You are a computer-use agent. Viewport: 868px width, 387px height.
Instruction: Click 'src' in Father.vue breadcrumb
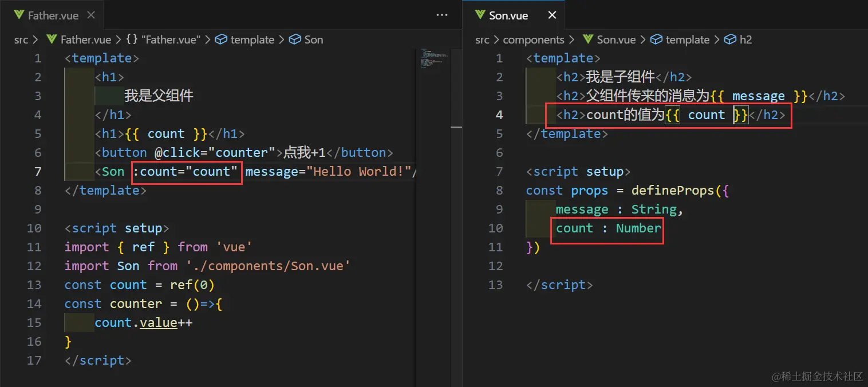[21, 40]
